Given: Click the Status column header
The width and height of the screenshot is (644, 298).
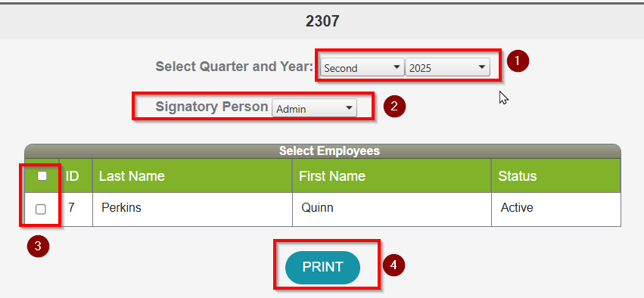Looking at the screenshot, I should pos(556,175).
